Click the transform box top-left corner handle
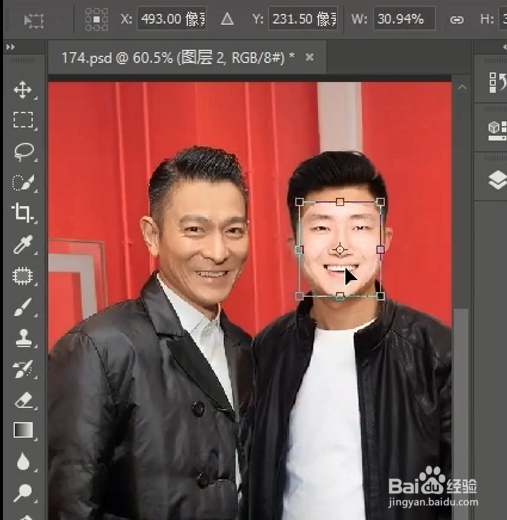The image size is (507, 520). (x=300, y=202)
